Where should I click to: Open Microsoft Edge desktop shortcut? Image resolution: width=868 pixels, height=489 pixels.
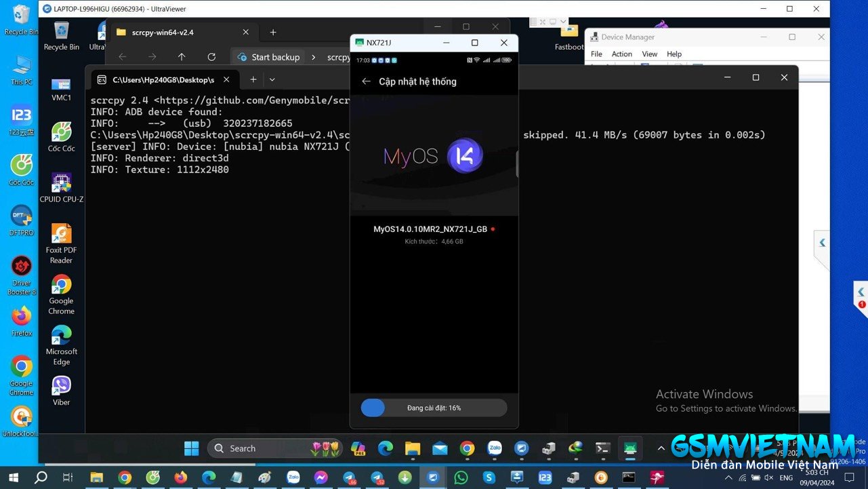click(61, 345)
